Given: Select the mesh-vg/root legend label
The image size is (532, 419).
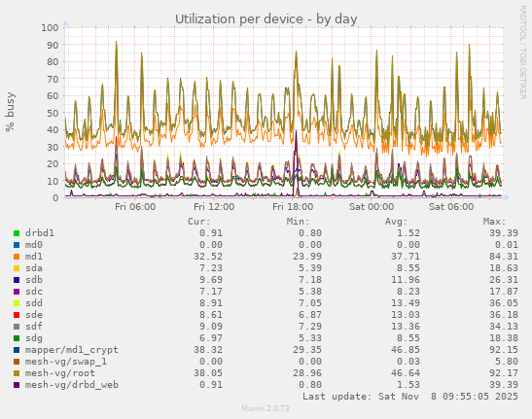Looking at the screenshot, I should tap(60, 373).
